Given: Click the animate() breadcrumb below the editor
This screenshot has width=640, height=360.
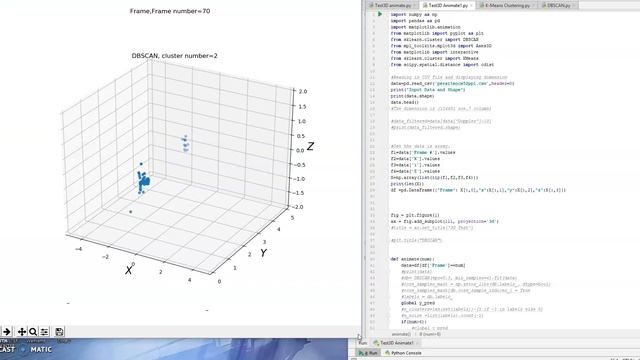Looking at the screenshot, I should [x=401, y=334].
